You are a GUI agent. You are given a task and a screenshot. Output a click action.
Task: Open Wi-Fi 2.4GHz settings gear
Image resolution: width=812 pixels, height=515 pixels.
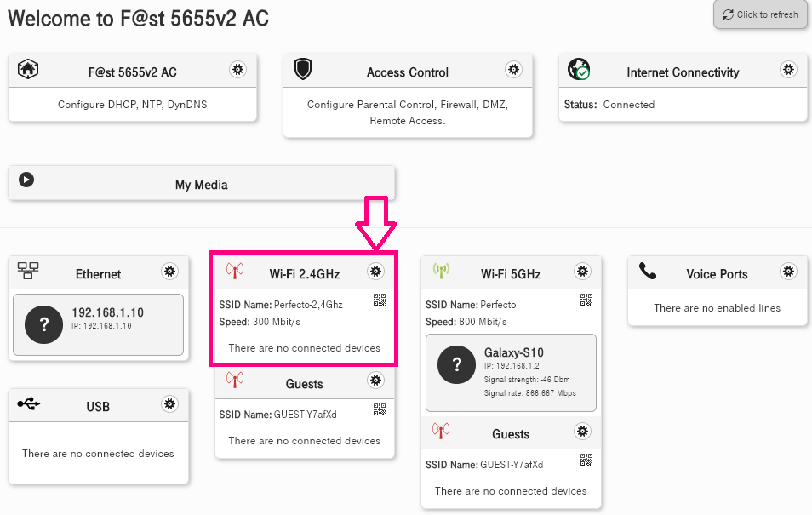point(375,272)
